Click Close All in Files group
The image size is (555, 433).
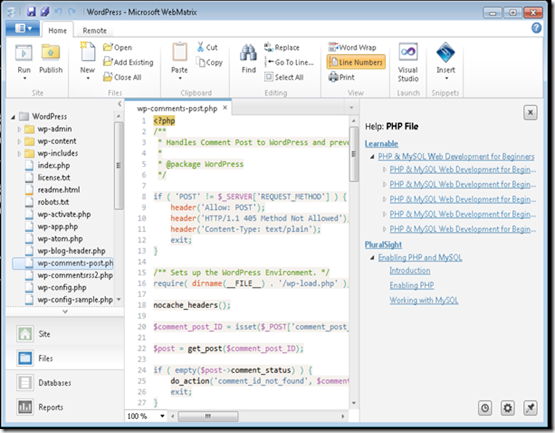pyautogui.click(x=122, y=77)
